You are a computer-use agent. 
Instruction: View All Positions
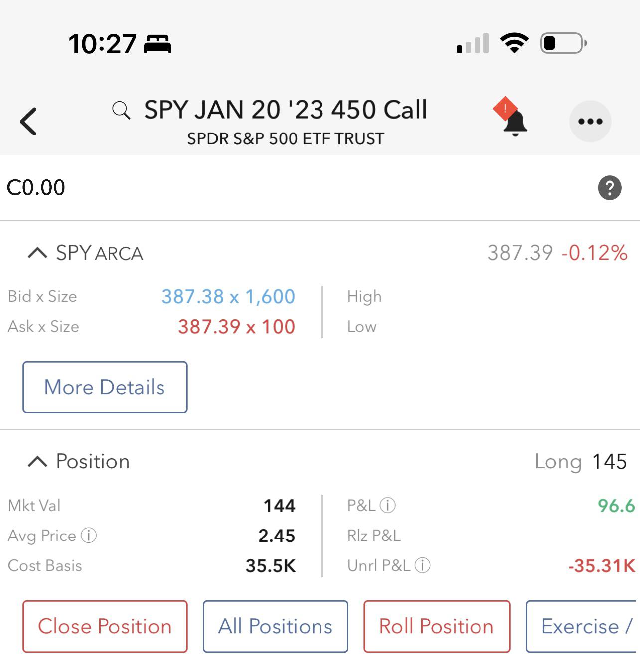click(275, 626)
